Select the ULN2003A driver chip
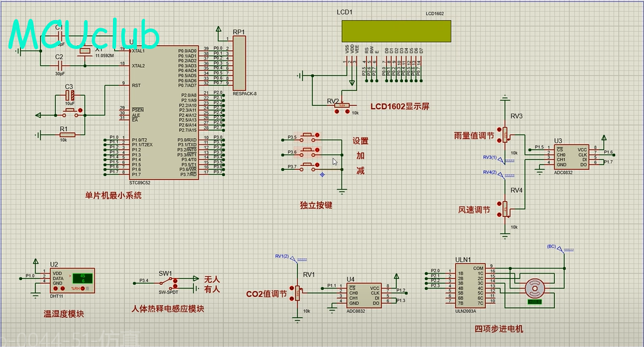 pos(470,286)
